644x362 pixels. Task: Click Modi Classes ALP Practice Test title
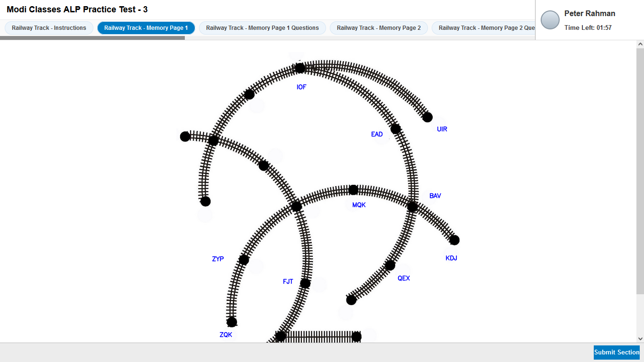77,9
